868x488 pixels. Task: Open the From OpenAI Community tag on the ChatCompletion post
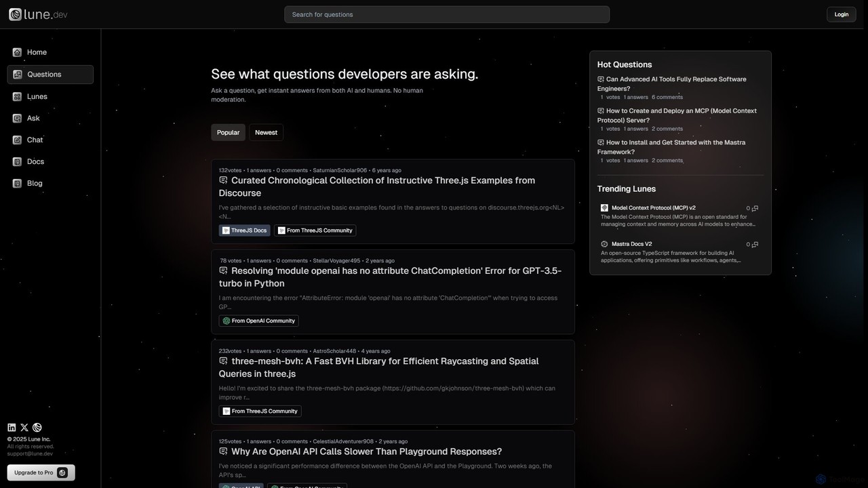coord(258,321)
